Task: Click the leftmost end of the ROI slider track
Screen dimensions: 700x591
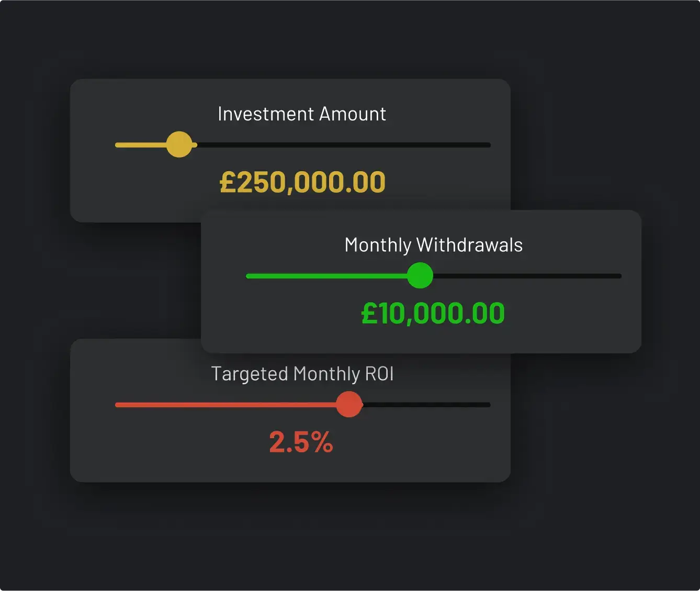Action: tap(118, 405)
